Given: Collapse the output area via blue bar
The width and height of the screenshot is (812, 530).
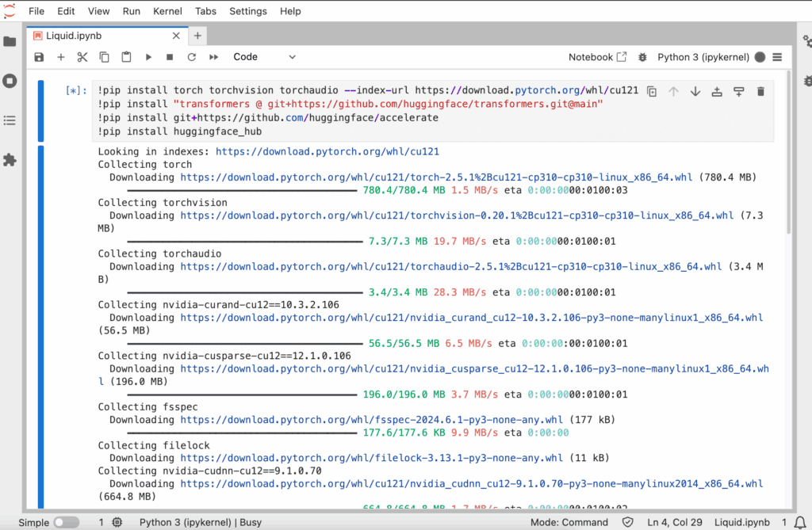Looking at the screenshot, I should [40, 327].
